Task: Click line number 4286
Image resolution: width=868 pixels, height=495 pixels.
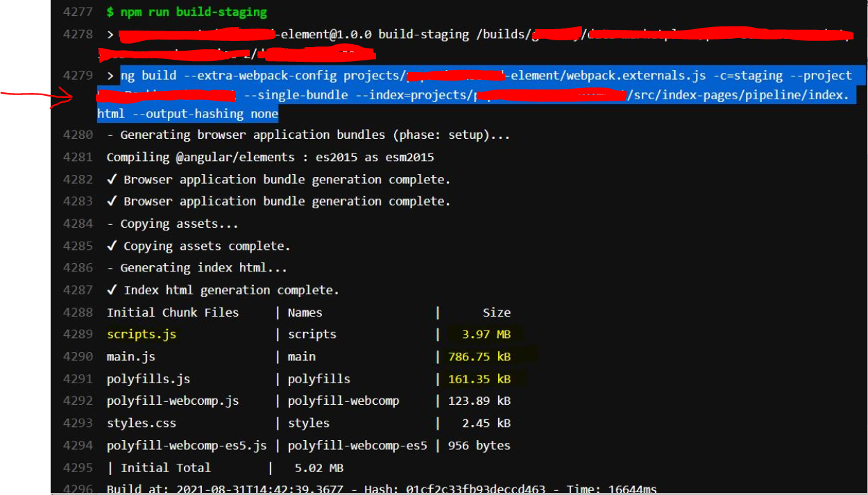Action: pos(78,268)
